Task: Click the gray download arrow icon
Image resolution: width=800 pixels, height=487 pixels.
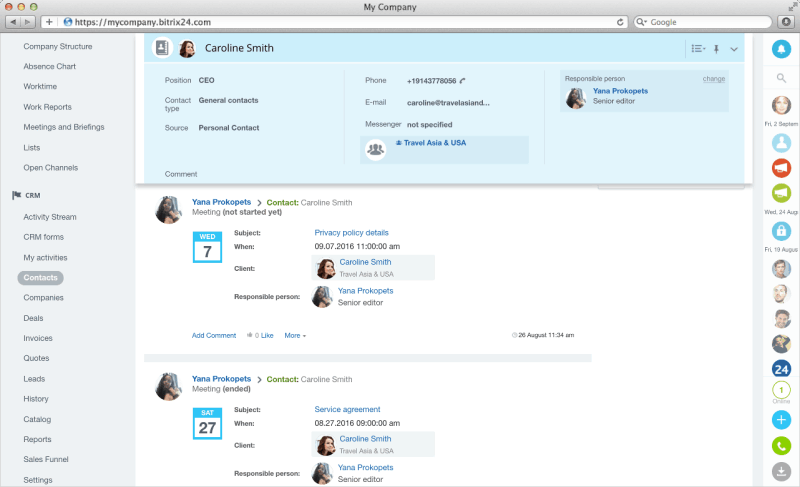Action: pos(781,471)
